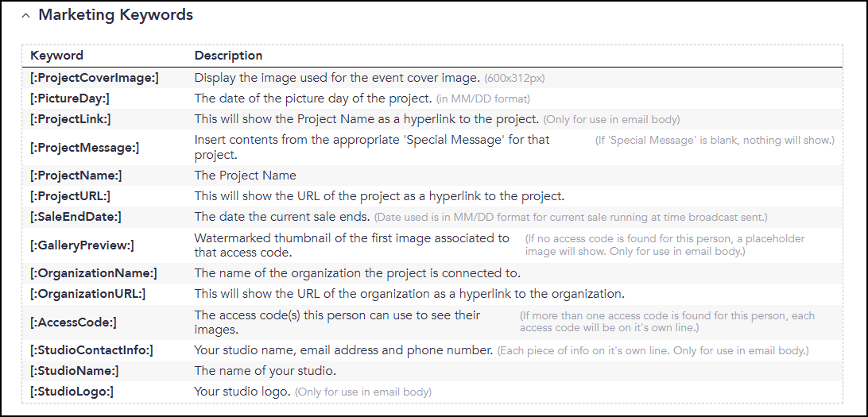868x417 pixels.
Task: Click the Description column header
Action: 228,56
